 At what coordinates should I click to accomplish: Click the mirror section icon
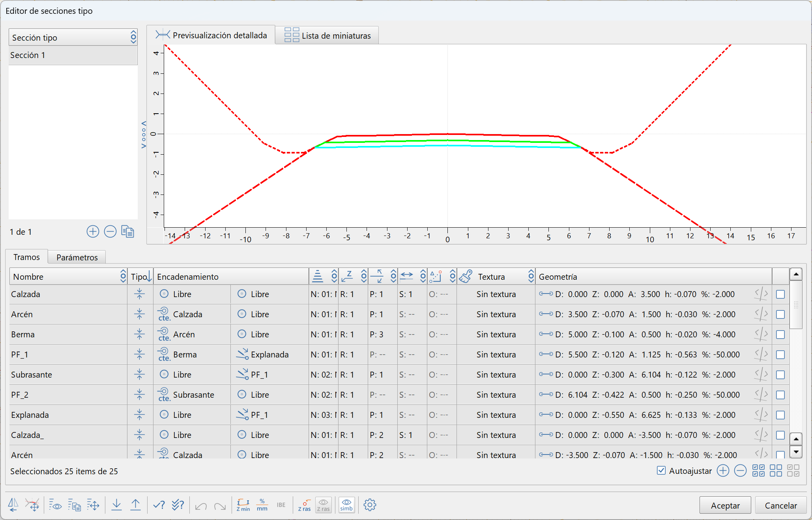click(x=13, y=505)
